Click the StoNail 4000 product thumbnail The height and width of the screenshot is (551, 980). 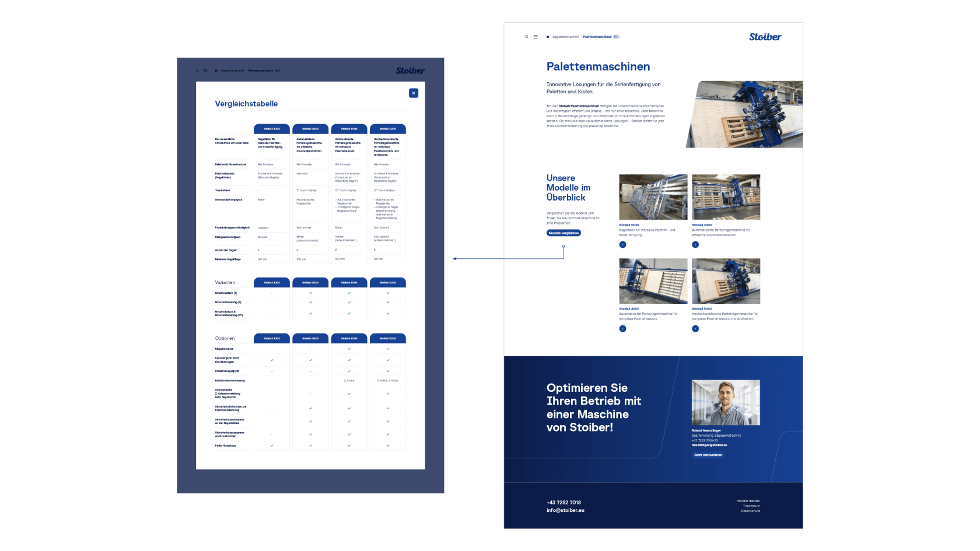[x=653, y=281]
